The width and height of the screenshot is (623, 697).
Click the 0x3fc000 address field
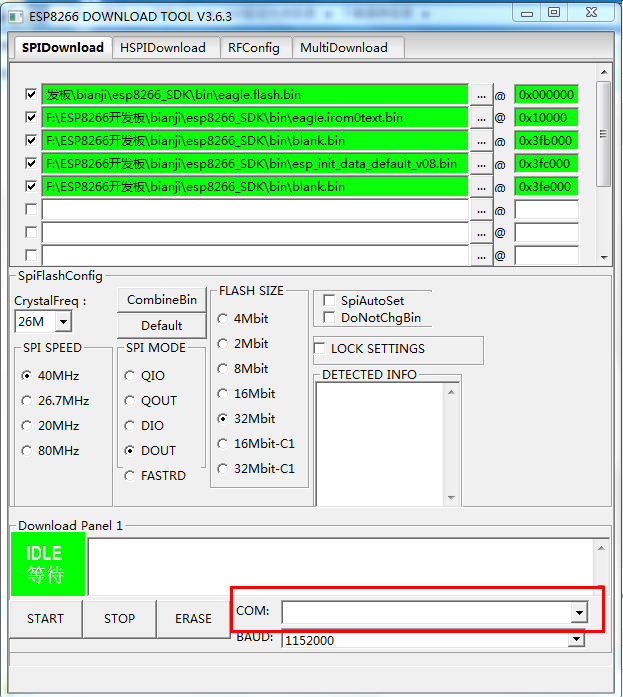[546, 164]
